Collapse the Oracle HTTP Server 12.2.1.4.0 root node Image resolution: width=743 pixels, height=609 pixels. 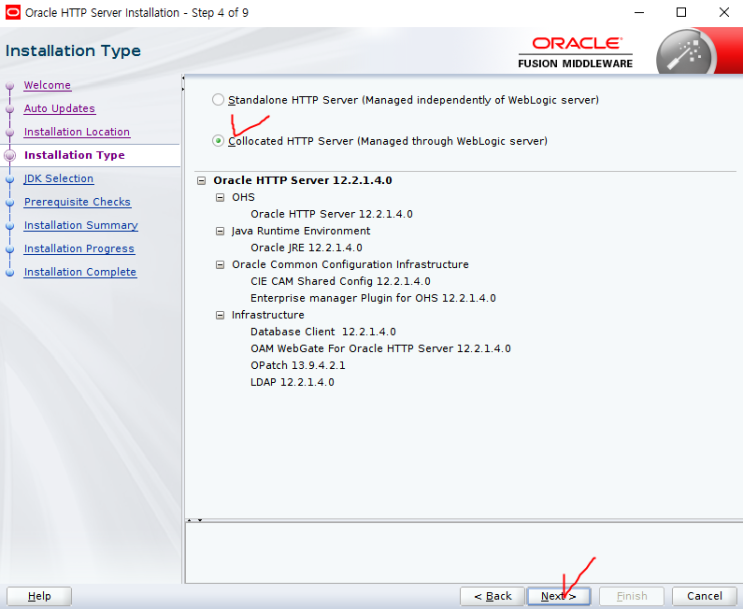(202, 181)
